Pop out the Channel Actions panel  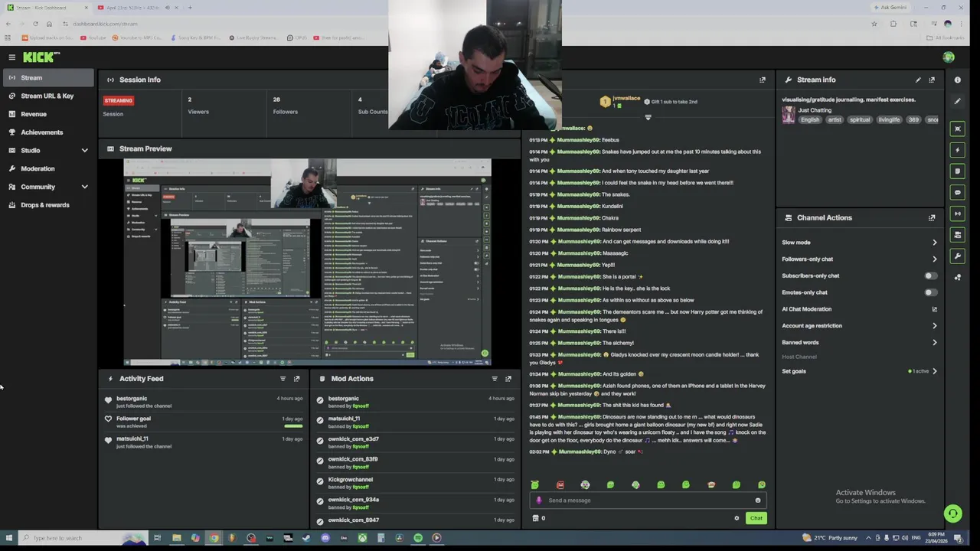tap(932, 218)
